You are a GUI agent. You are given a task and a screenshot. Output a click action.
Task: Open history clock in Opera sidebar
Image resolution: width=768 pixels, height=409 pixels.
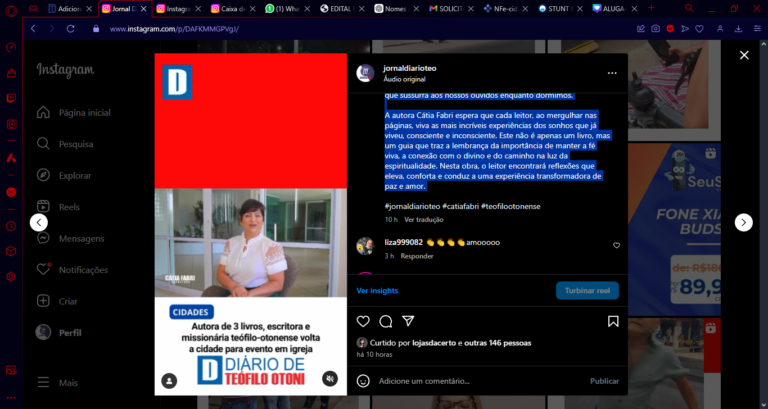(11, 226)
